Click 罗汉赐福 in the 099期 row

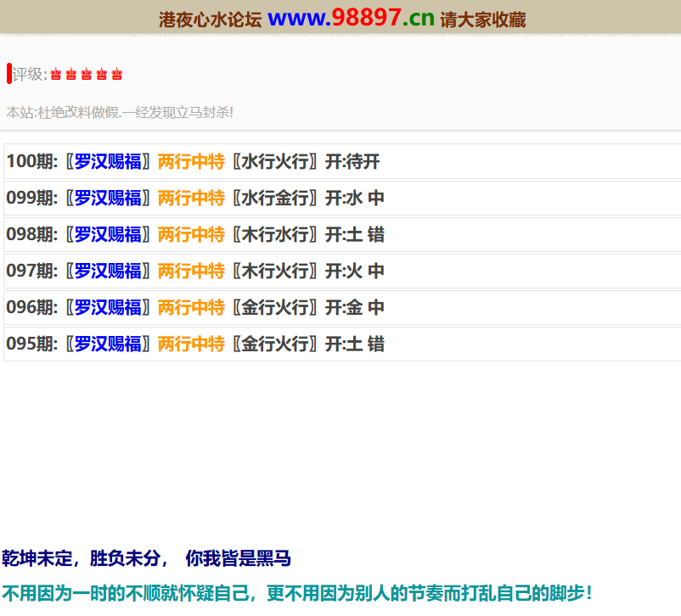pos(108,198)
